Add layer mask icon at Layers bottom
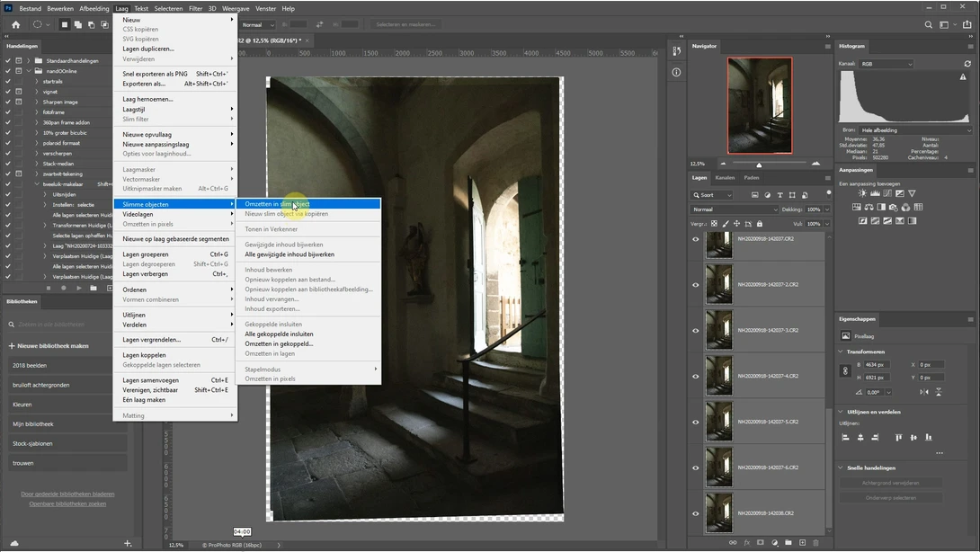 (761, 543)
